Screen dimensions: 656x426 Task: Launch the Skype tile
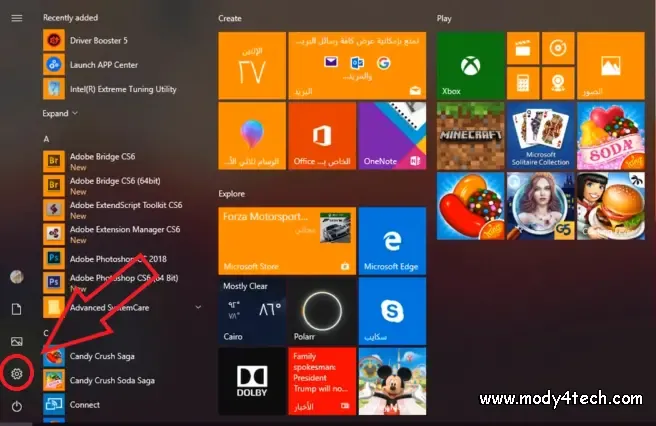(392, 311)
